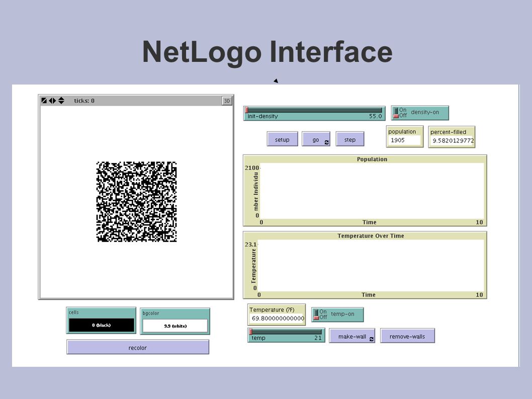
Task: Click the recolor button
Action: click(x=138, y=347)
